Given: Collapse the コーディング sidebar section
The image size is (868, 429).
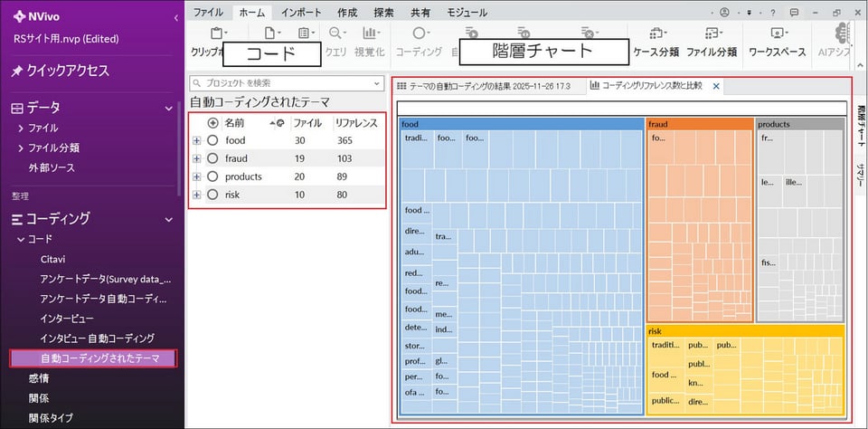Looking at the screenshot, I should 169,220.
